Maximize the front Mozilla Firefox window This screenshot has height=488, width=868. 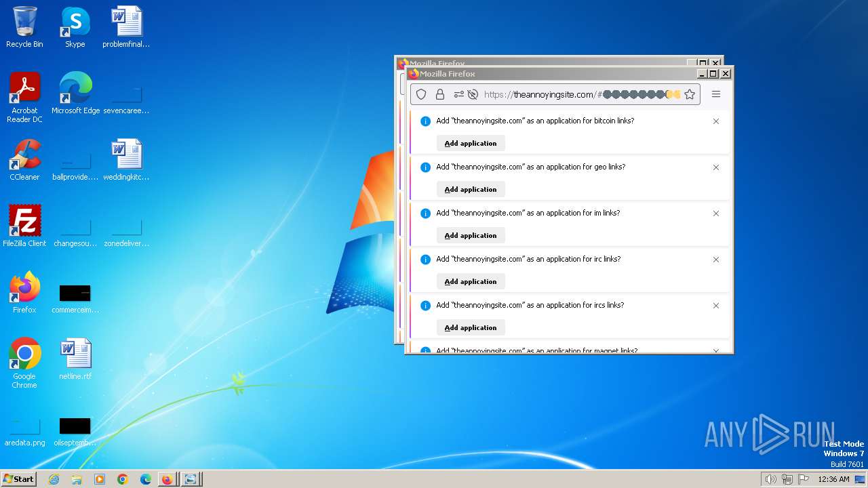[713, 74]
